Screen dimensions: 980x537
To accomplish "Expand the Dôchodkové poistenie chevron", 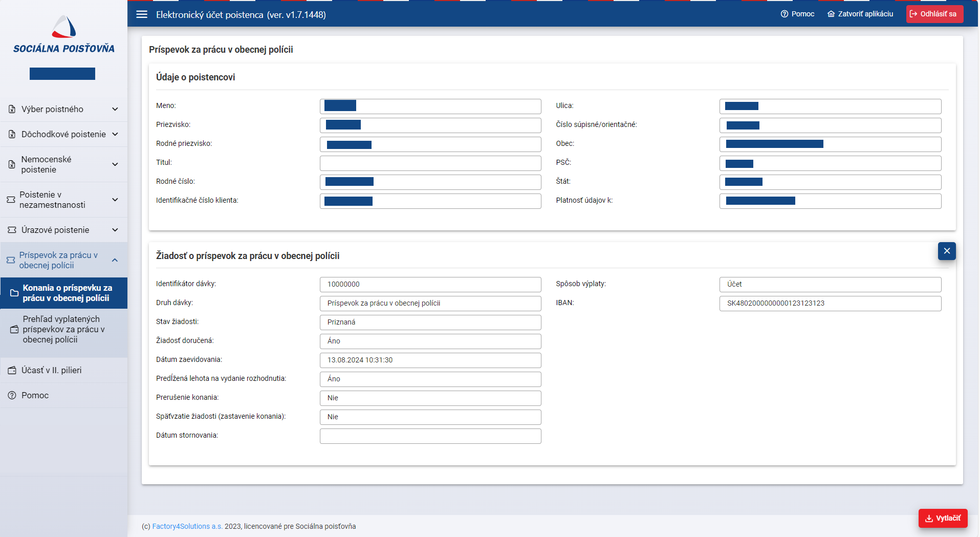I will coord(115,134).
